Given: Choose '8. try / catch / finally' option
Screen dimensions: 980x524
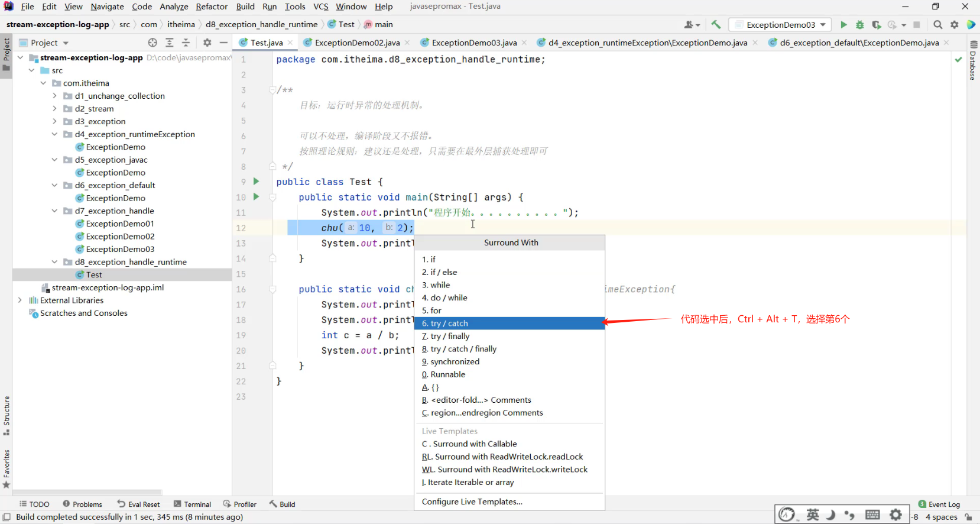Looking at the screenshot, I should [510, 349].
